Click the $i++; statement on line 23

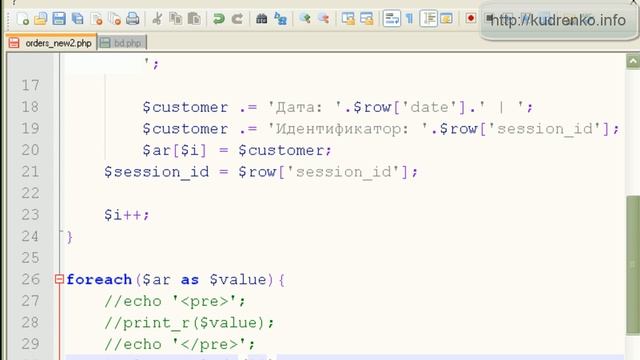127,215
